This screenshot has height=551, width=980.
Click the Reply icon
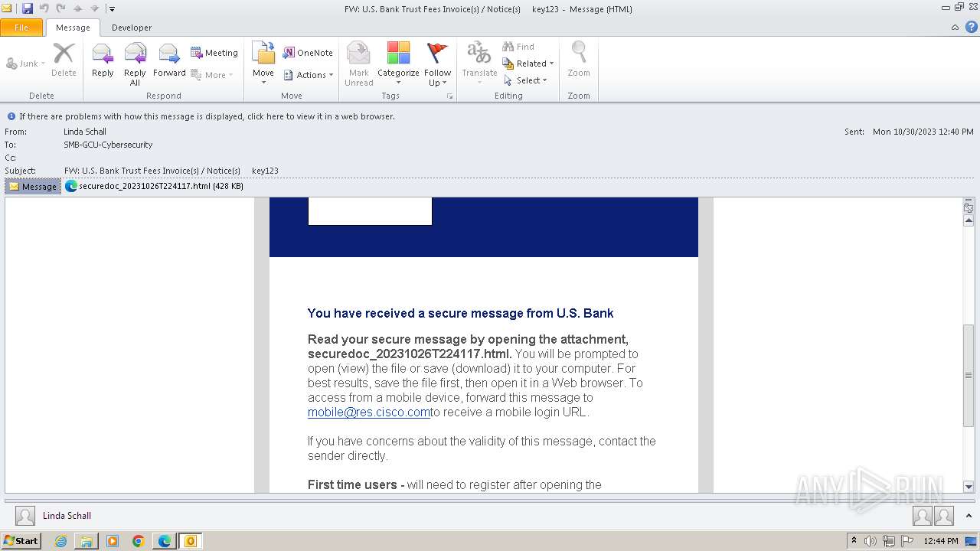coord(103,60)
